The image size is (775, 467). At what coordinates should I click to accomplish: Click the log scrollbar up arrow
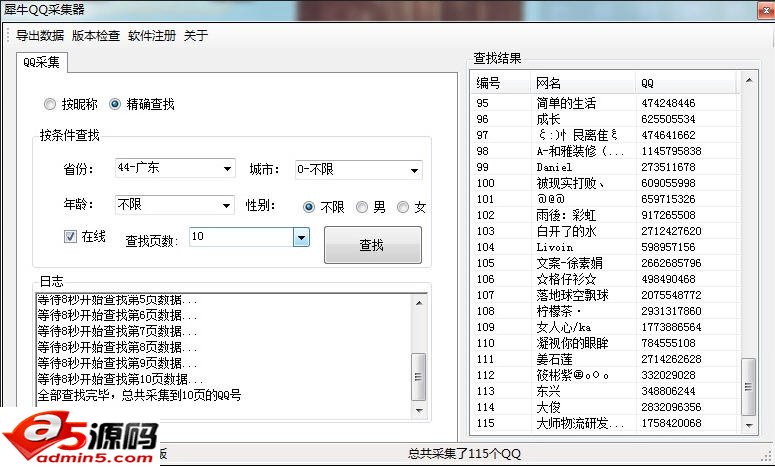pyautogui.click(x=419, y=302)
